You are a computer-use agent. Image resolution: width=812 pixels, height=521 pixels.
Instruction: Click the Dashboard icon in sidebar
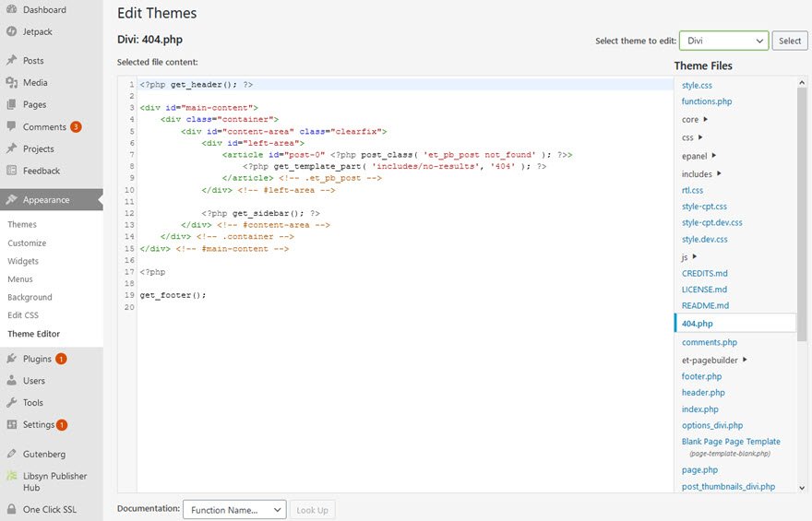tap(12, 9)
